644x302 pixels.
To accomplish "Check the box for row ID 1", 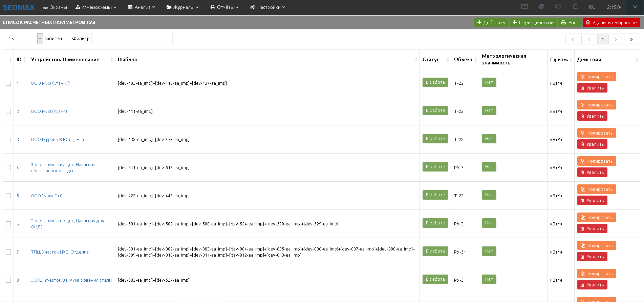I will 8,83.
